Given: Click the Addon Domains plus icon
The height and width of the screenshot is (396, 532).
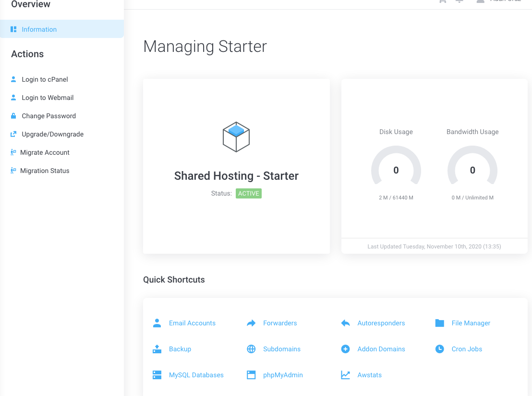Looking at the screenshot, I should (x=345, y=349).
